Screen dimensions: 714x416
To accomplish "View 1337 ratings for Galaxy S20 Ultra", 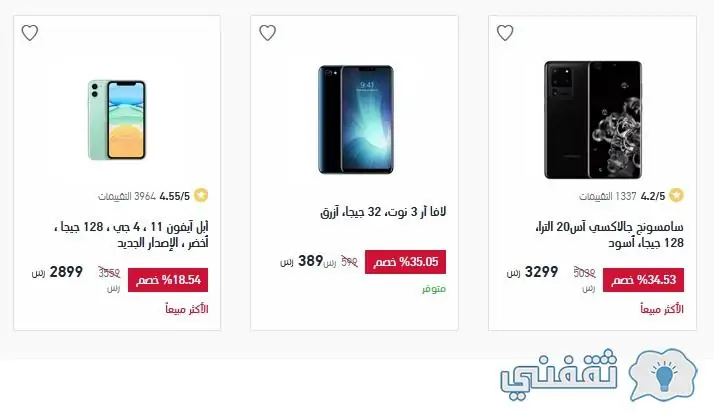I will (607, 196).
